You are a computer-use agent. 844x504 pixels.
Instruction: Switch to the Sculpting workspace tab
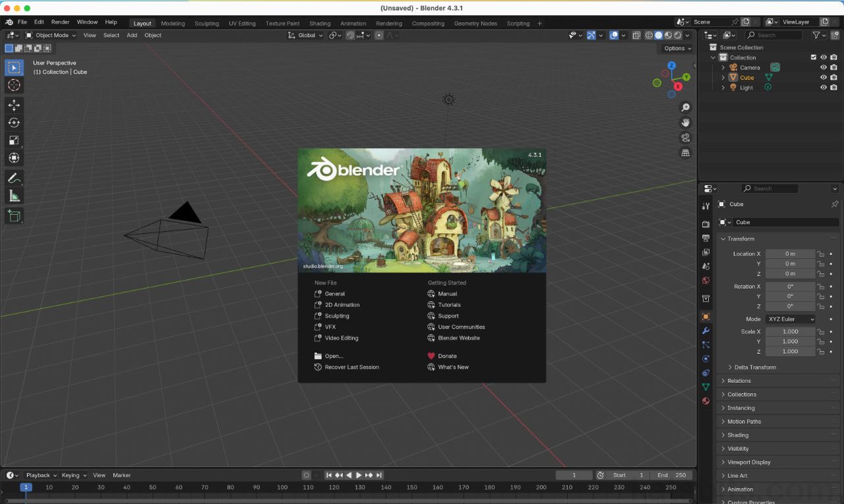coord(206,23)
